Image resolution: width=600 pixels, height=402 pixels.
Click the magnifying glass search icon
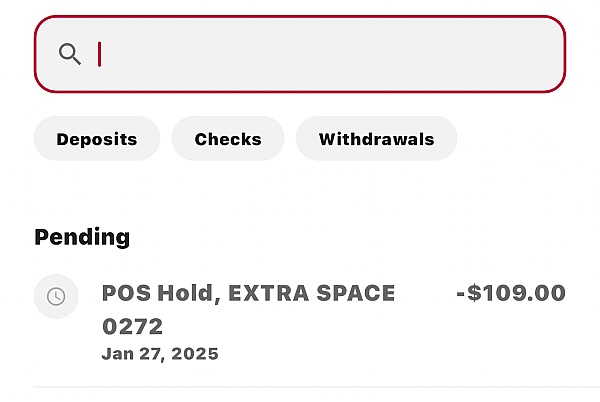click(70, 54)
